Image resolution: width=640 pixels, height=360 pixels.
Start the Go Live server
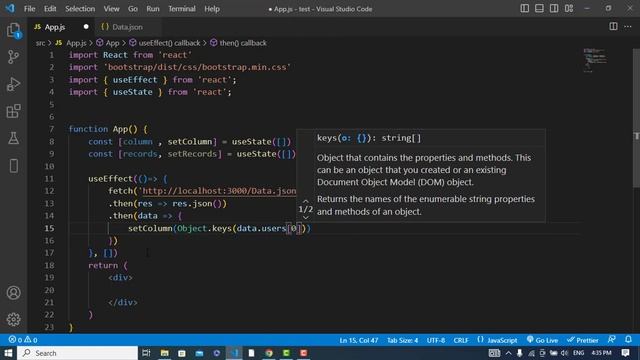tap(542, 340)
